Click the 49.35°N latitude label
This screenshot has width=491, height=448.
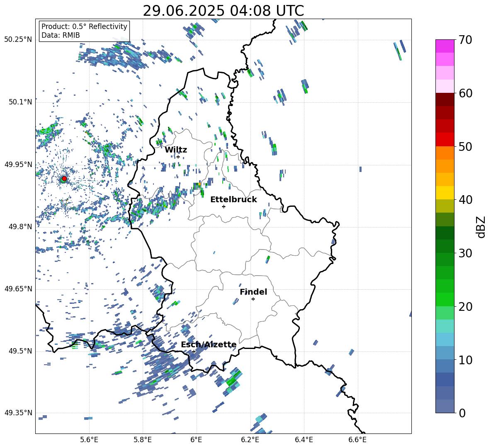[18, 413]
